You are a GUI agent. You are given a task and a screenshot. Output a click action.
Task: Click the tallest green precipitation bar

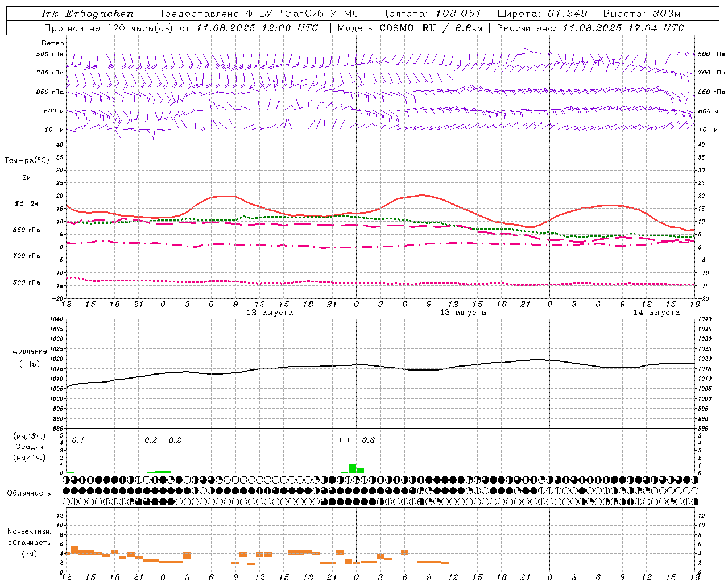353,468
